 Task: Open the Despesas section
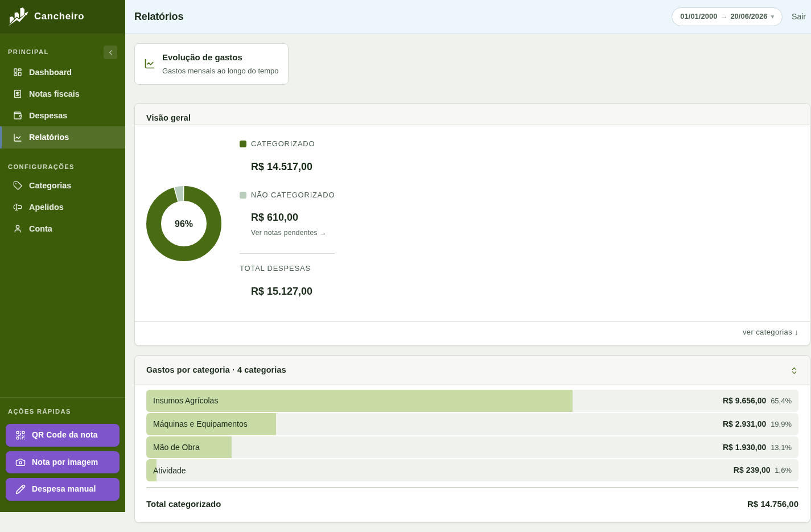click(x=63, y=116)
